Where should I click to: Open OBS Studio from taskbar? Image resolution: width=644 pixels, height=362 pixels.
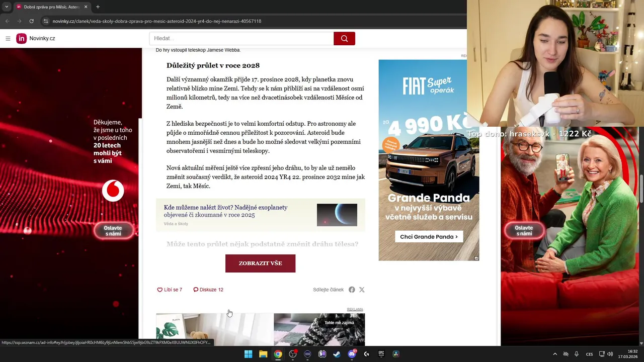tap(293, 354)
